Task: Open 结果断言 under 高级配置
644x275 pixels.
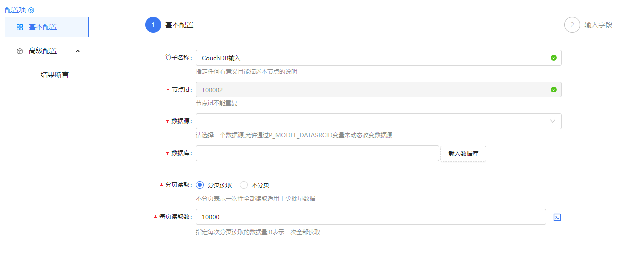Action: click(x=54, y=75)
